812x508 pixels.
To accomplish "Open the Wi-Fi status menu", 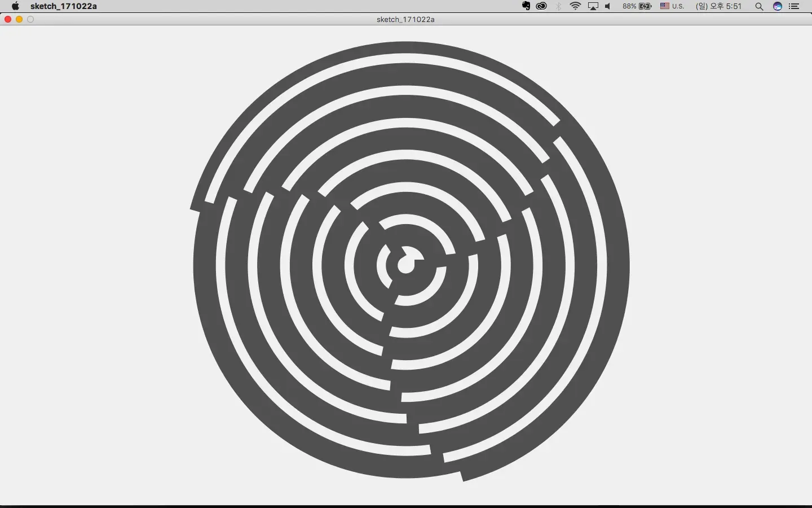I will [x=575, y=6].
